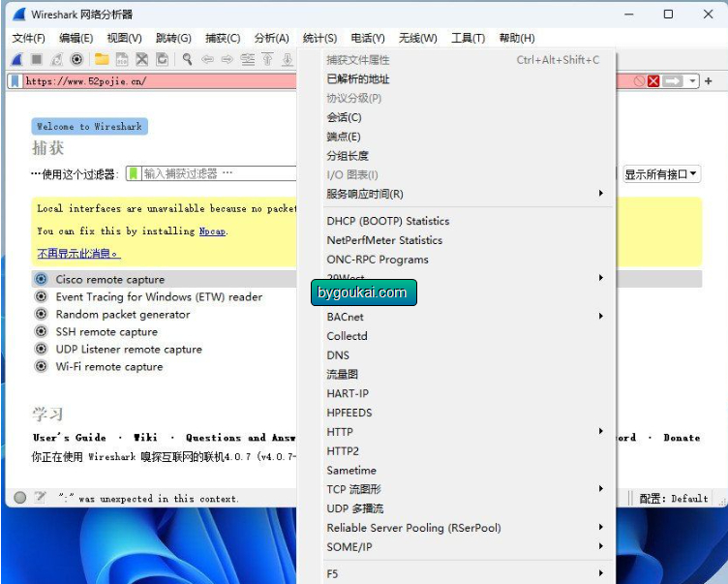This screenshot has width=728, height=584.
Task: Choose 会话(C) from statistics menu
Action: (x=344, y=117)
